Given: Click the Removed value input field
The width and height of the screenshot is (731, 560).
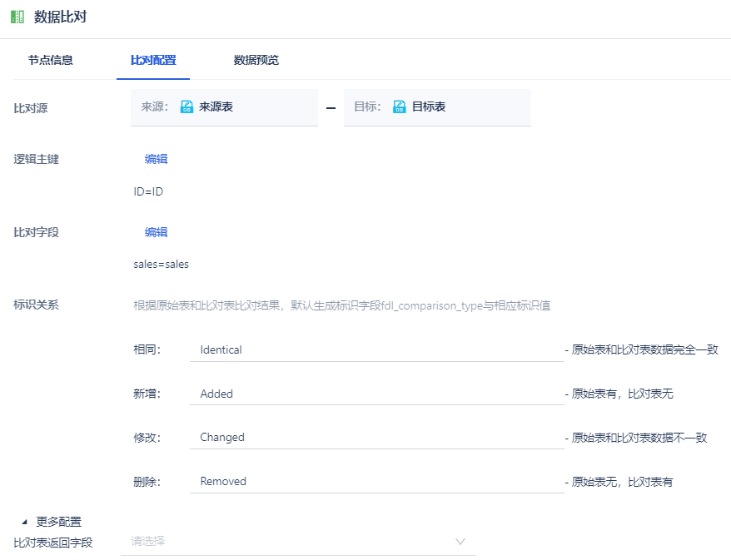Looking at the screenshot, I should (x=376, y=481).
